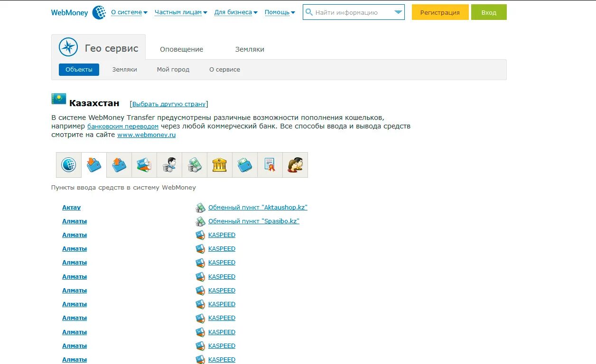
Task: Select the Объекты sub-tab
Action: pos(79,70)
